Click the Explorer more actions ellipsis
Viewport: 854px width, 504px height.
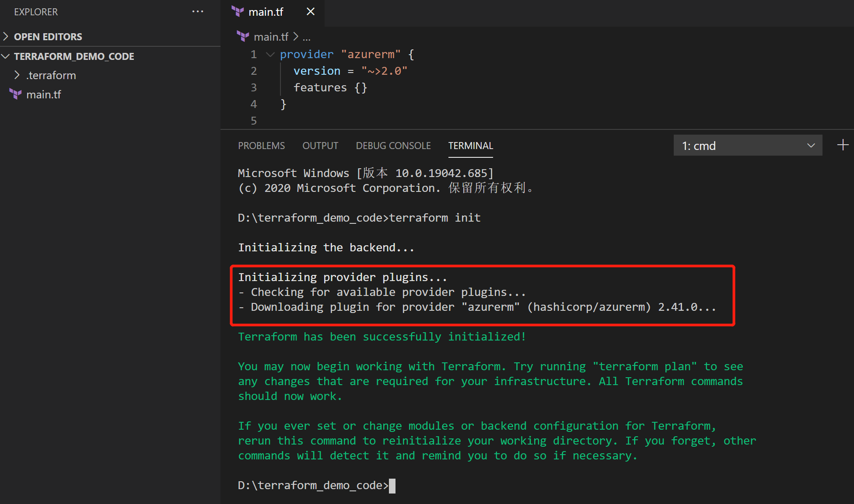point(198,12)
